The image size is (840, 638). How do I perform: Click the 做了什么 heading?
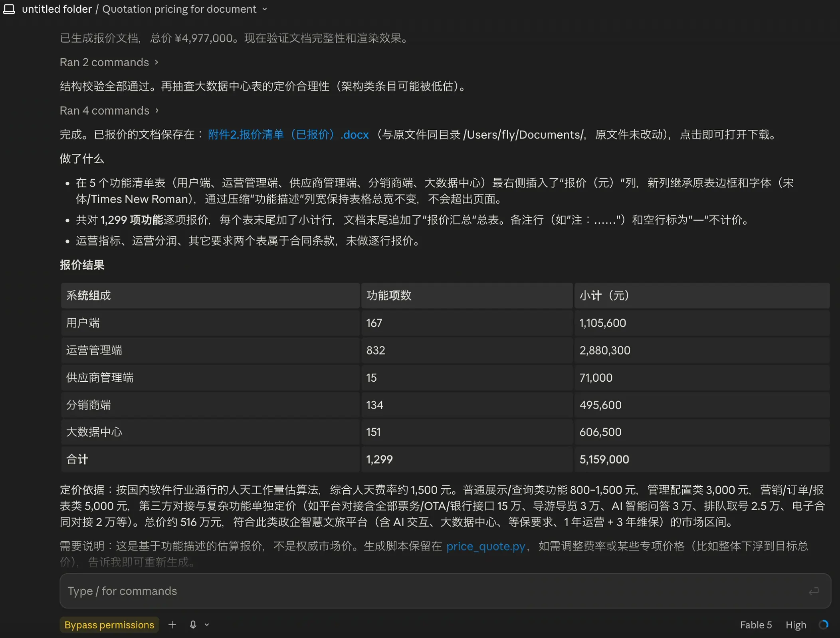(x=82, y=159)
